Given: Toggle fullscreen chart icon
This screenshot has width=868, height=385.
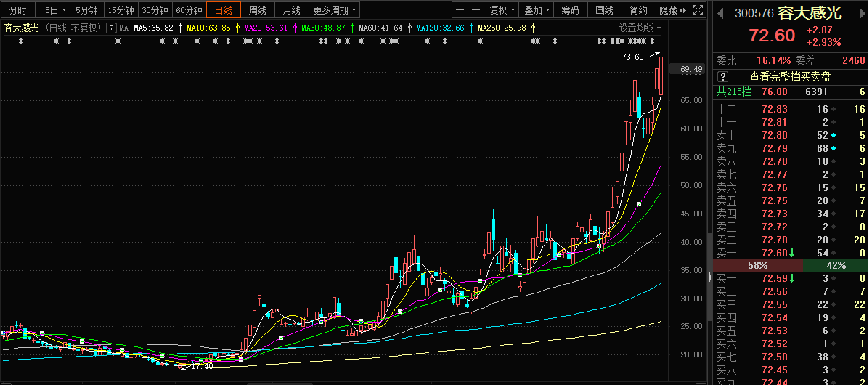Looking at the screenshot, I should tap(698, 10).
